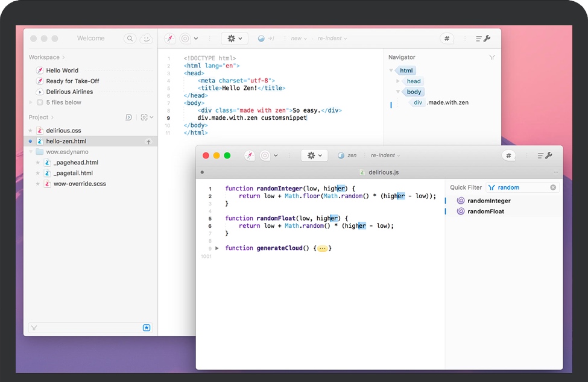Click the smiley face icon beside search
This screenshot has height=382, width=588.
coord(146,39)
